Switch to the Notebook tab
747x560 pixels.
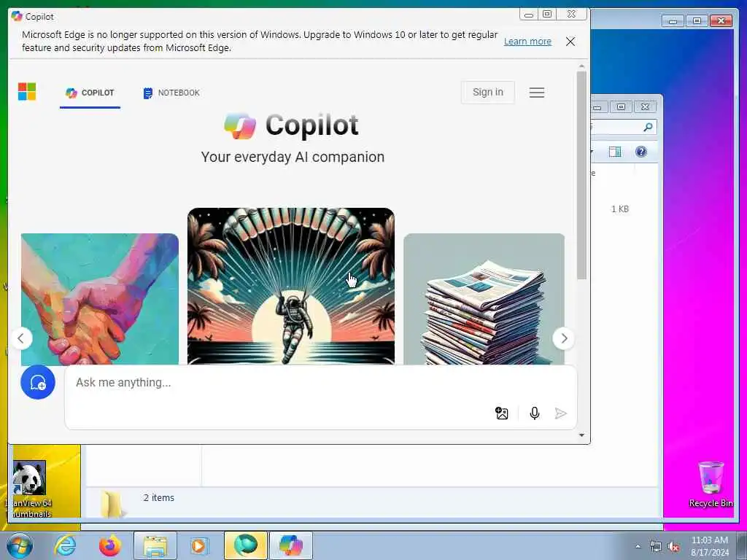point(171,93)
